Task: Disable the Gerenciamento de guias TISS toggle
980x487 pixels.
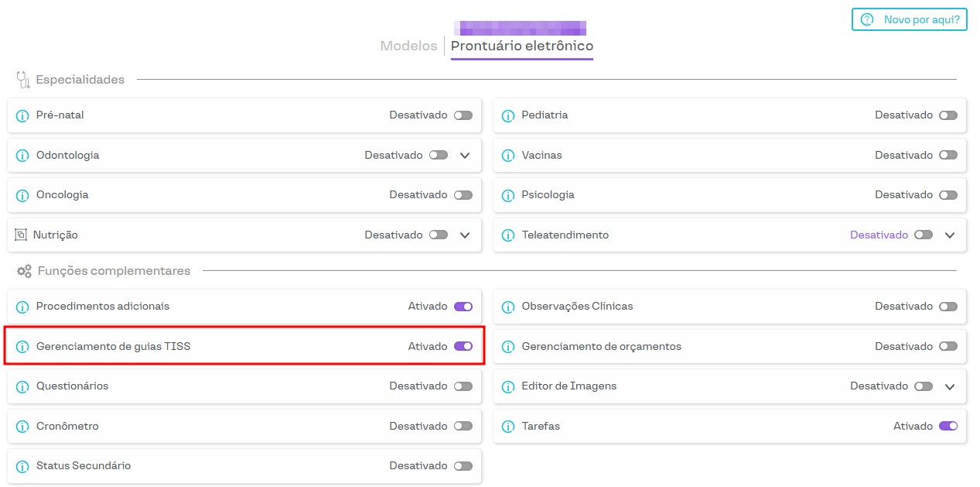Action: point(463,347)
